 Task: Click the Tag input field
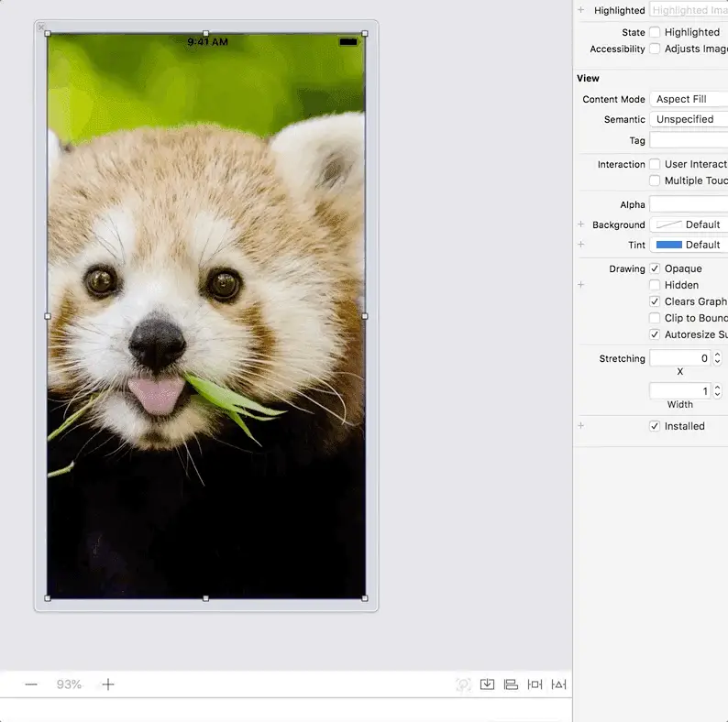tap(689, 139)
